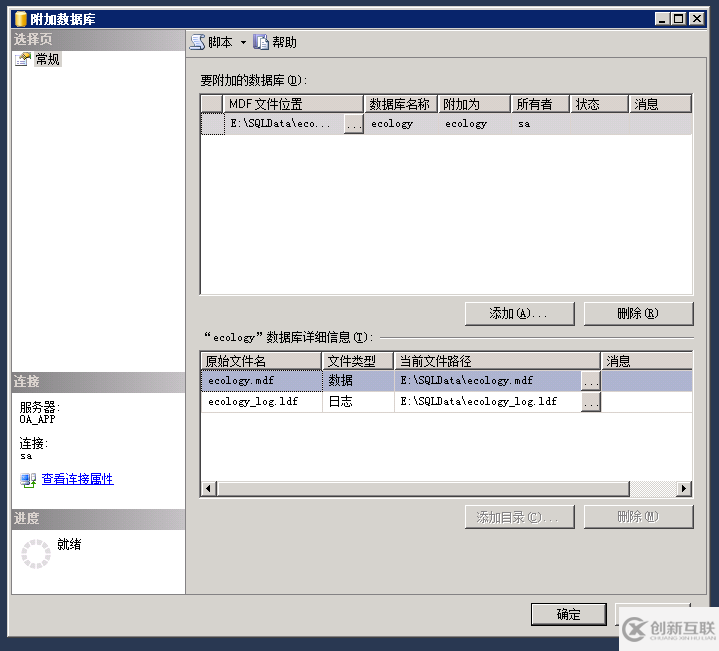Click the 状态 column header
This screenshot has height=651, width=719.
599,104
